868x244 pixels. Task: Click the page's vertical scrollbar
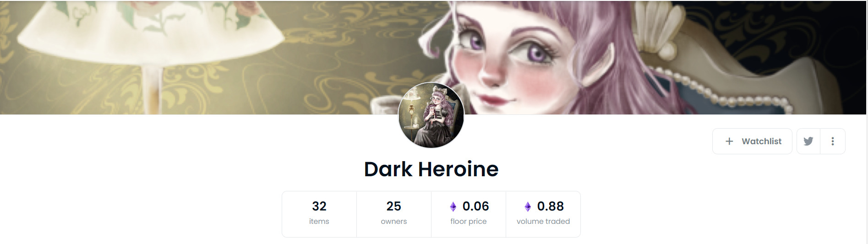point(867,122)
